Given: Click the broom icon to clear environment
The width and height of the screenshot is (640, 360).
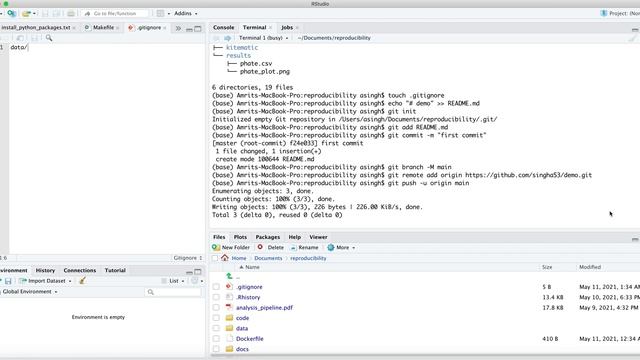Looking at the screenshot, I should [x=82, y=281].
